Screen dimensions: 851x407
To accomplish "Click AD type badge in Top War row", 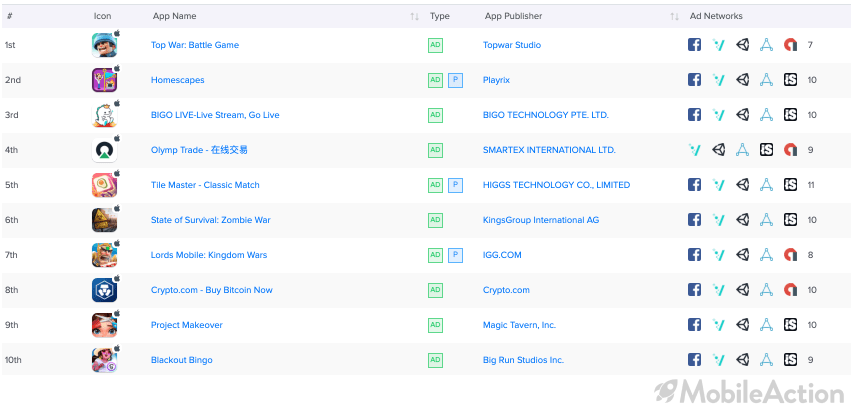I will click(435, 45).
